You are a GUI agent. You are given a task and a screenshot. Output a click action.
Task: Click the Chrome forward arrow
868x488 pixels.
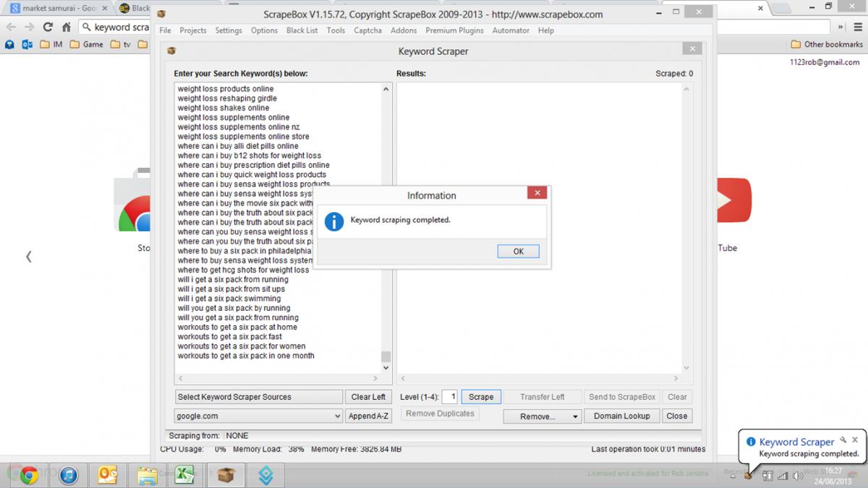(x=29, y=27)
